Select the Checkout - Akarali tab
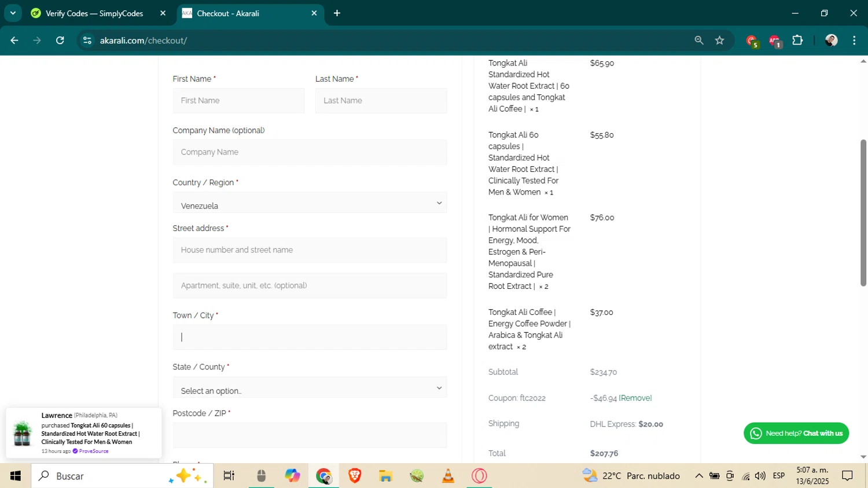 coord(250,13)
